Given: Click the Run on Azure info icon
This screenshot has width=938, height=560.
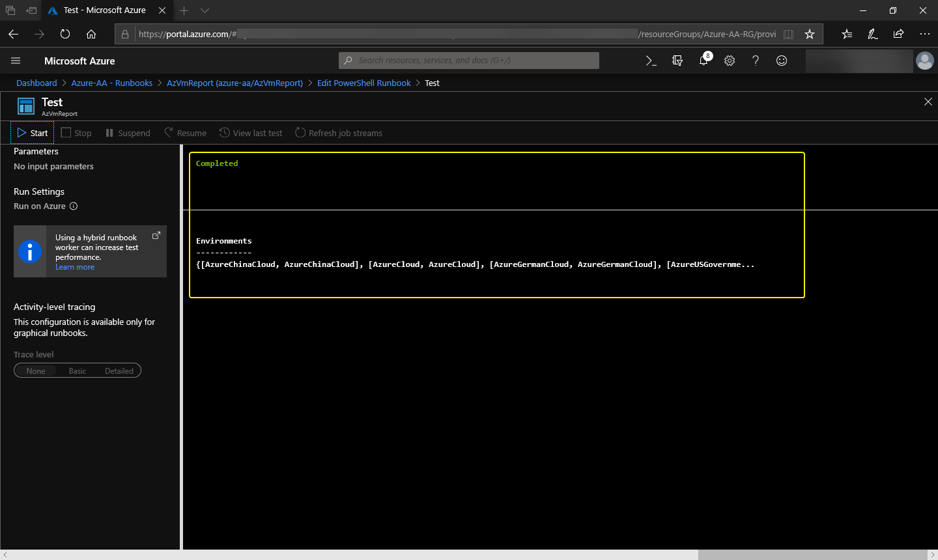Looking at the screenshot, I should tap(74, 206).
